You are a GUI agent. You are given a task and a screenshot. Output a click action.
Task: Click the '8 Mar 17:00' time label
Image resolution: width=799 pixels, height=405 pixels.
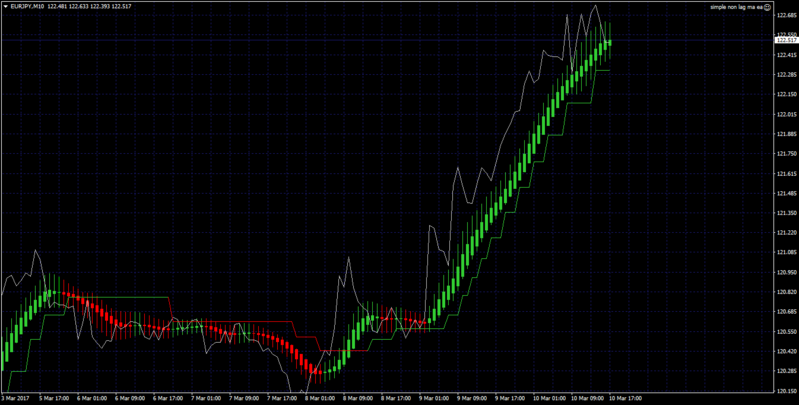(x=397, y=398)
